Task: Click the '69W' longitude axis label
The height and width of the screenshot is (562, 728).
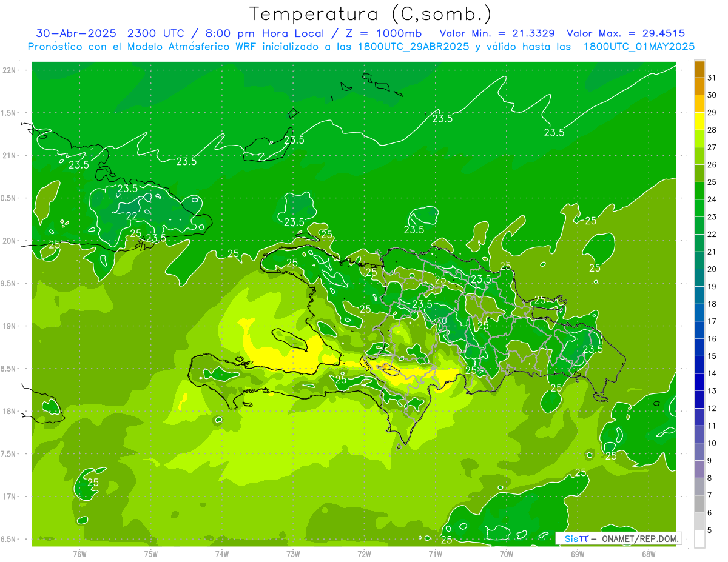Action: [578, 554]
